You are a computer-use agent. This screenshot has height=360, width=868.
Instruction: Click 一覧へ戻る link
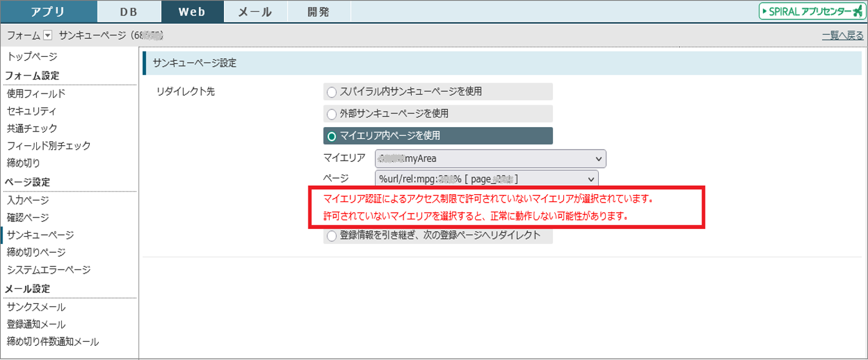(842, 36)
